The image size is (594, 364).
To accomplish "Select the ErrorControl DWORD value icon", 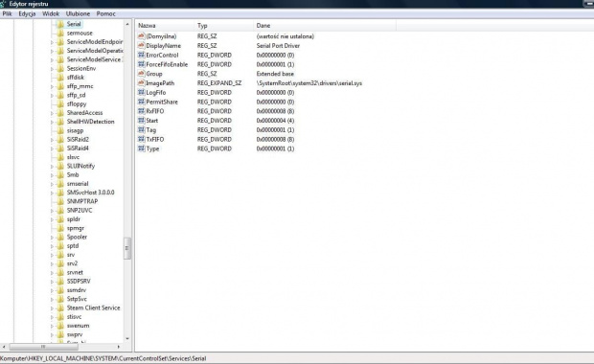I will [x=141, y=55].
